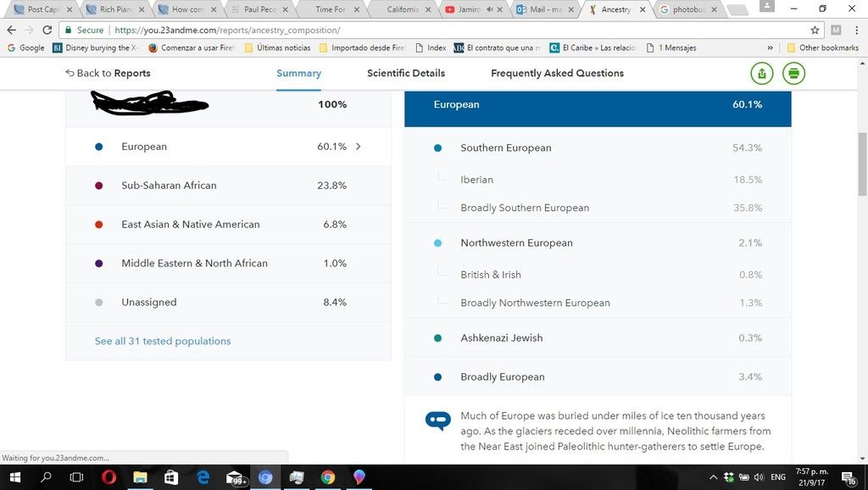Launch Edge browser from taskbar
Screen dimensions: 868x490
[x=203, y=477]
